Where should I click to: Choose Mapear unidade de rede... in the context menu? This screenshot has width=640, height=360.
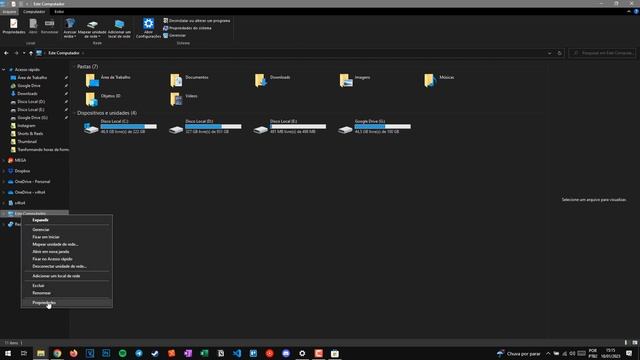67,244
